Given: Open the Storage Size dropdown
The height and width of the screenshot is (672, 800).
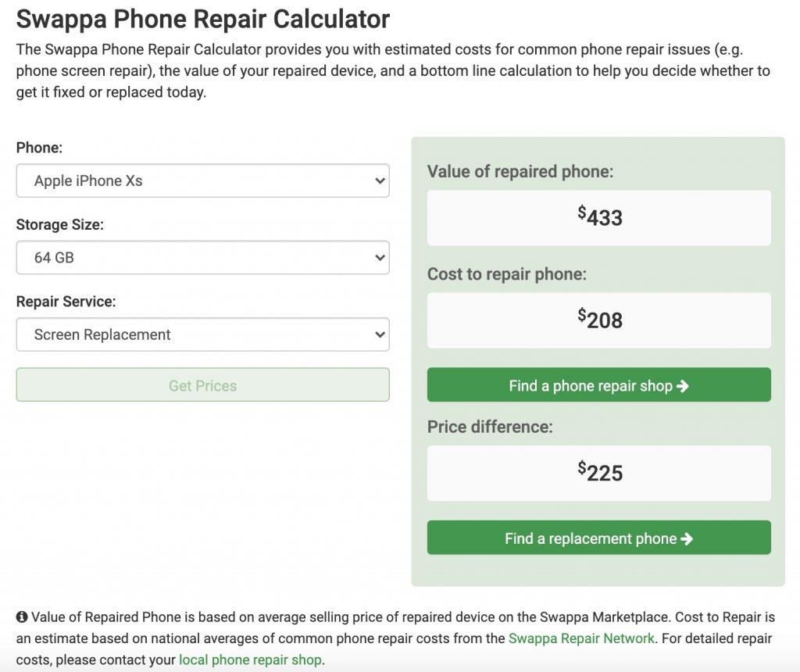Looking at the screenshot, I should click(202, 258).
